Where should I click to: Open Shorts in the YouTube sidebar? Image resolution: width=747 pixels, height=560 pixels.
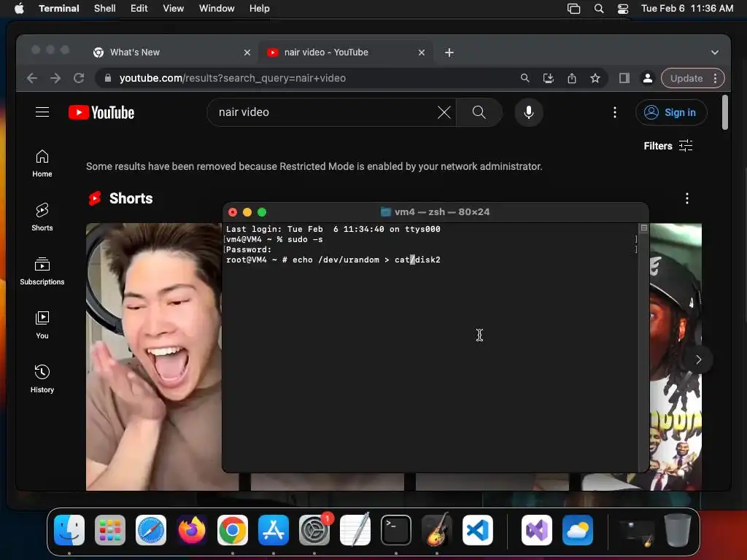pos(42,217)
